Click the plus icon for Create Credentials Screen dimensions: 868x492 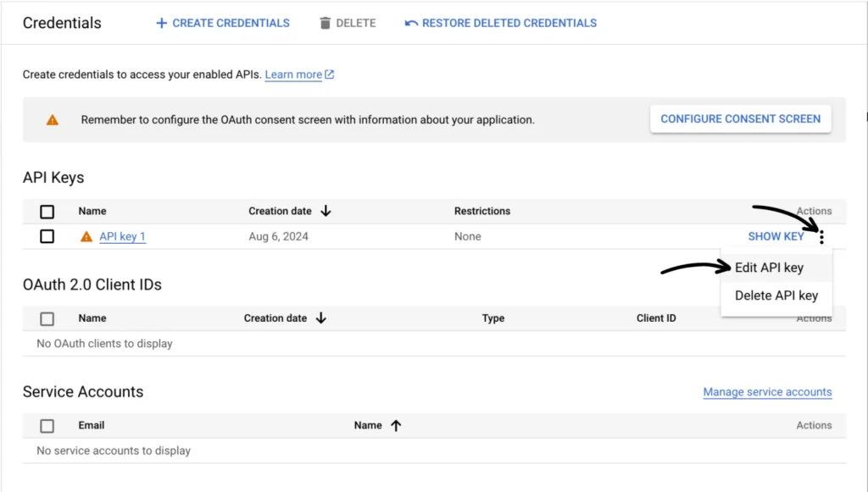161,23
